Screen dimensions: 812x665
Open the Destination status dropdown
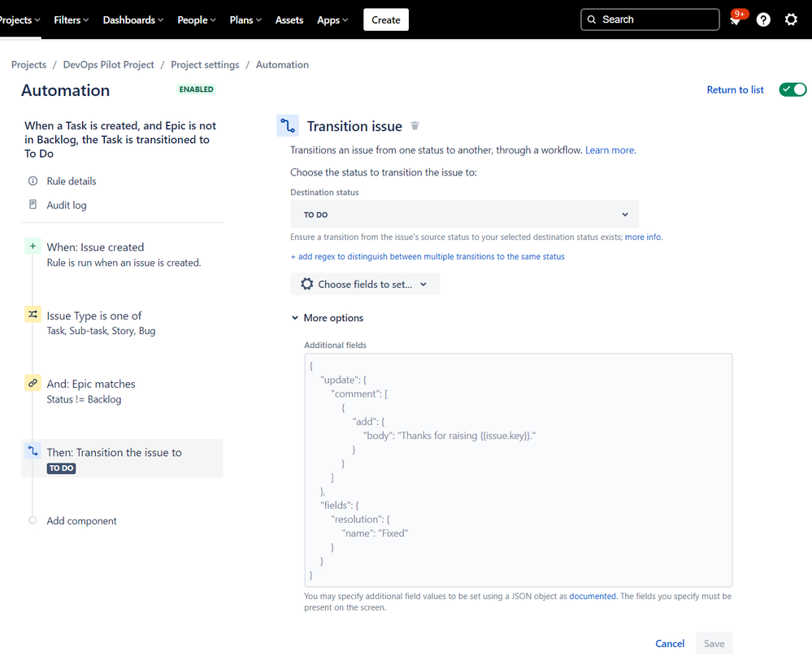(x=464, y=215)
